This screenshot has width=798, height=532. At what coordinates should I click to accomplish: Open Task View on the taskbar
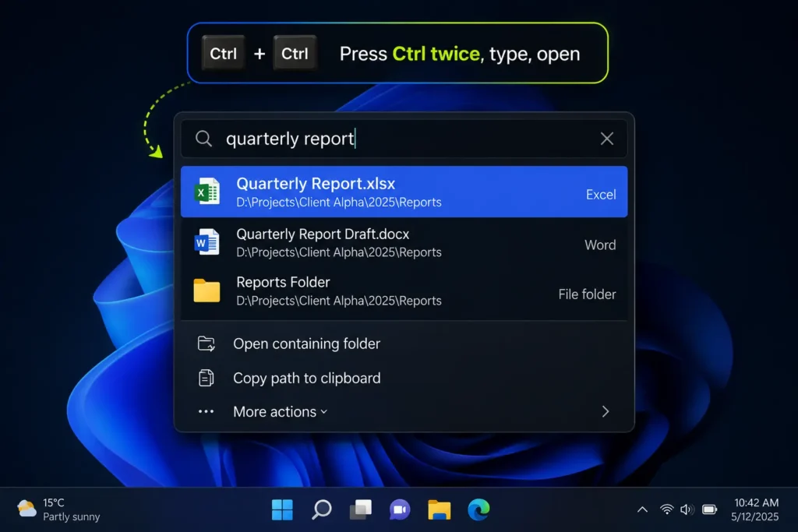tap(360, 509)
